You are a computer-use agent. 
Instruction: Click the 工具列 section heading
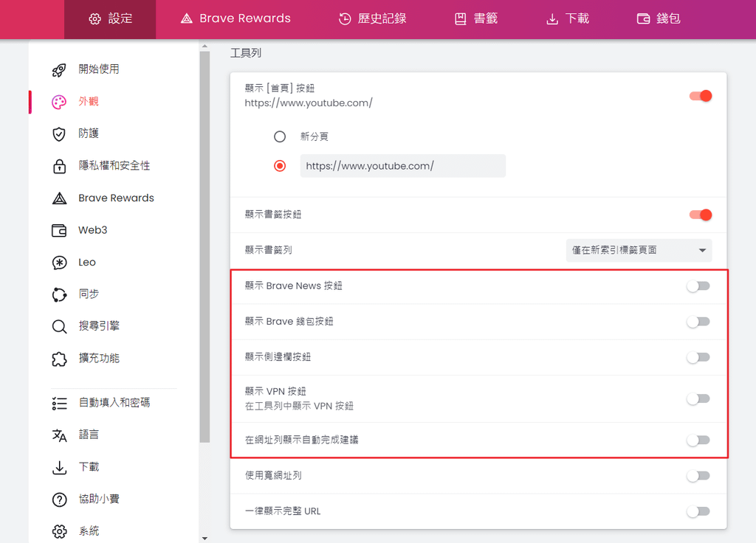[x=245, y=53]
